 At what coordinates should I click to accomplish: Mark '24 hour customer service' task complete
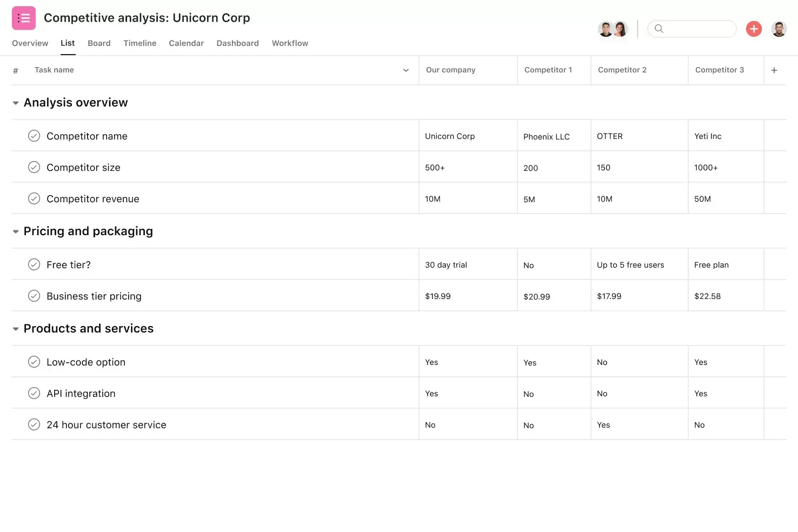tap(34, 424)
